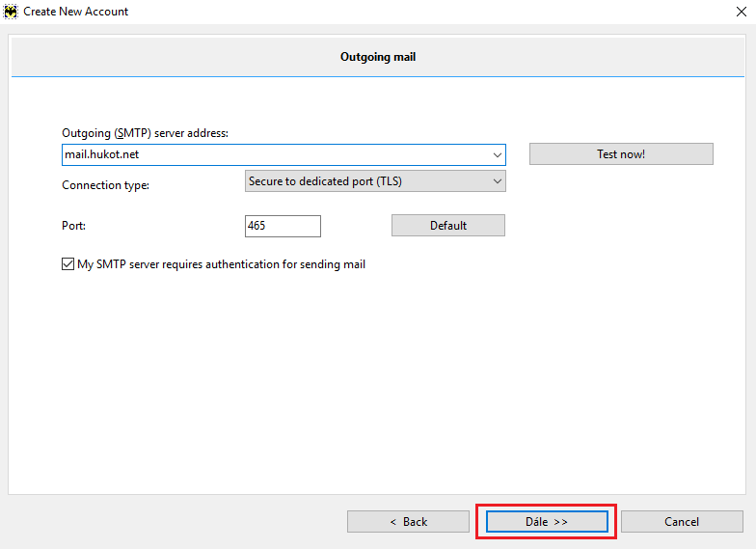Click into the Port field showing 465
This screenshot has height=549, width=756.
point(283,226)
